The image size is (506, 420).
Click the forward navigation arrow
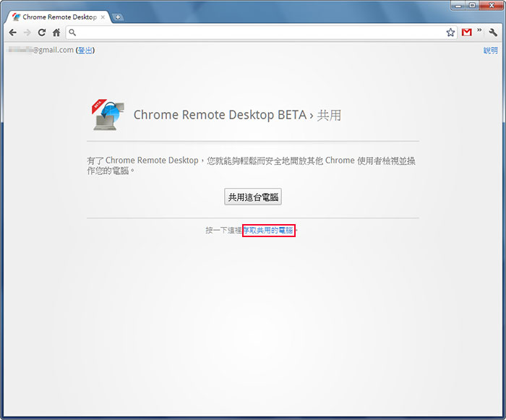27,33
